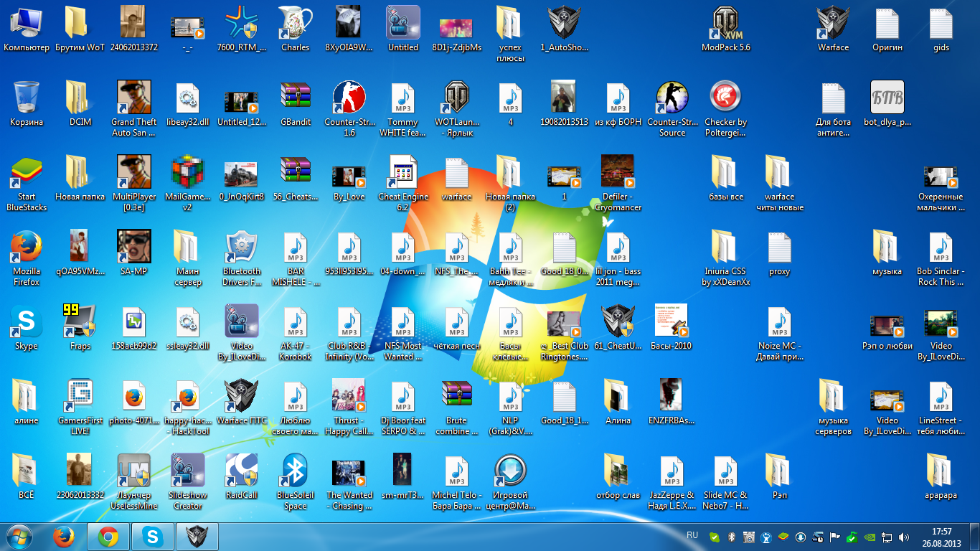Select the Counter-Strike 1.6 desktop shortcut
Image resolution: width=980 pixels, height=551 pixels.
click(x=349, y=98)
